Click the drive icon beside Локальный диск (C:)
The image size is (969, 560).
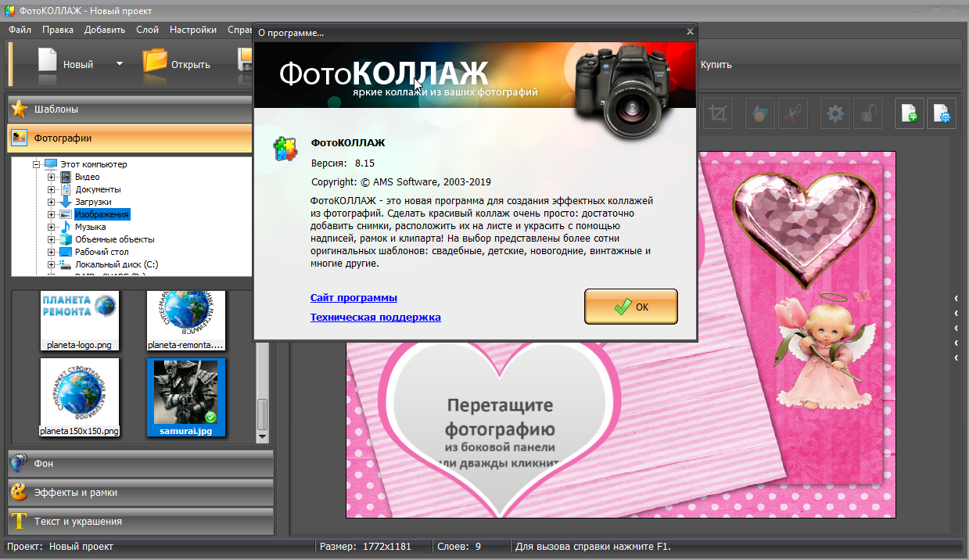click(66, 264)
